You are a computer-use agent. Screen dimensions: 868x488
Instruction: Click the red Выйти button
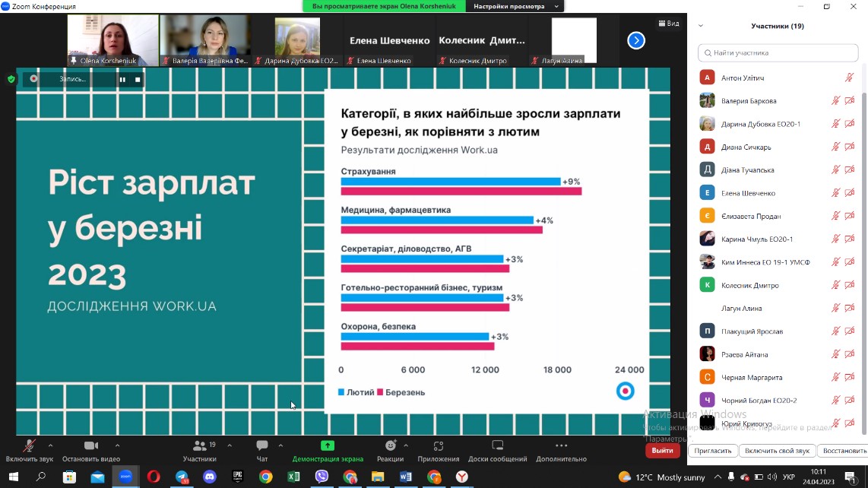662,450
